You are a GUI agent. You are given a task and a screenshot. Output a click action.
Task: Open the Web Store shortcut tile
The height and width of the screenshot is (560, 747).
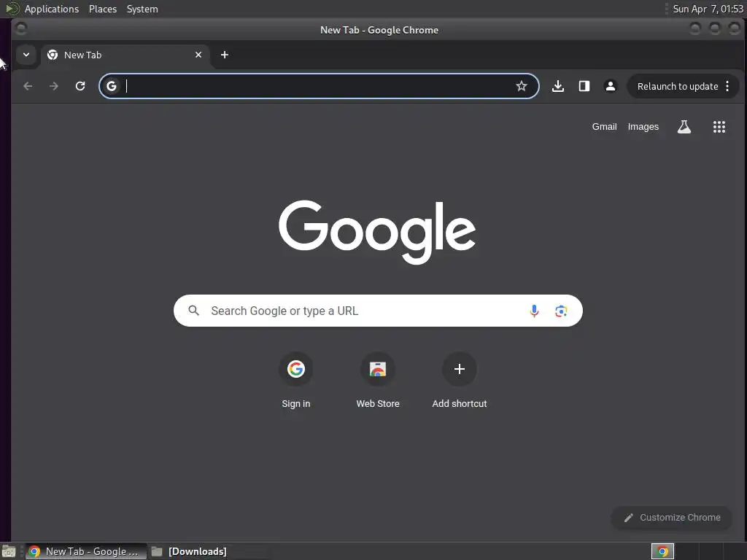tap(378, 381)
